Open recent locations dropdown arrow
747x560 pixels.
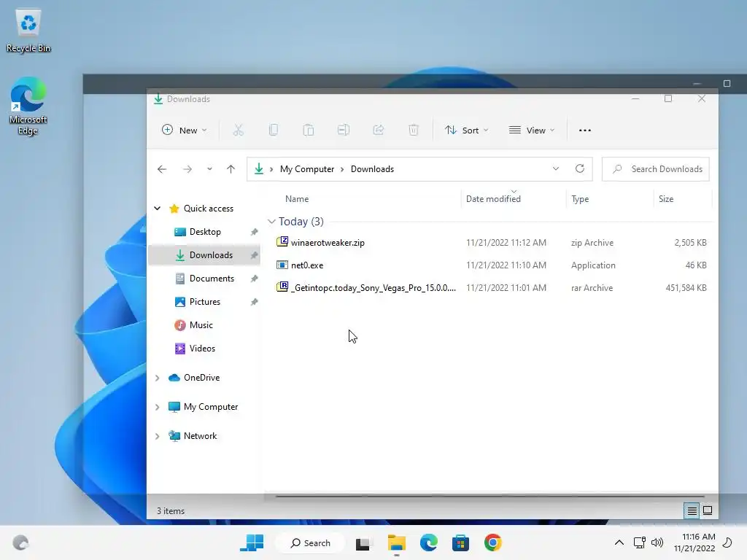click(x=209, y=169)
